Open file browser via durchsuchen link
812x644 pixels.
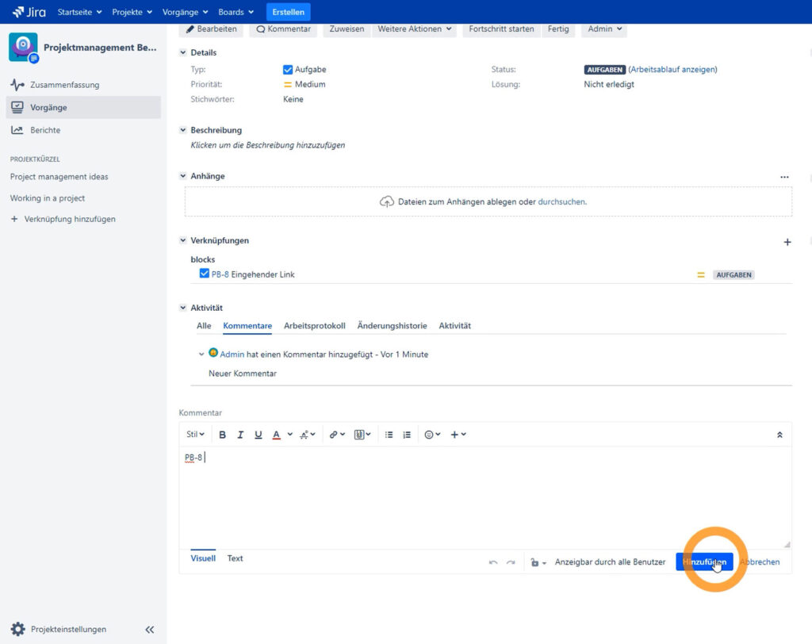(561, 201)
